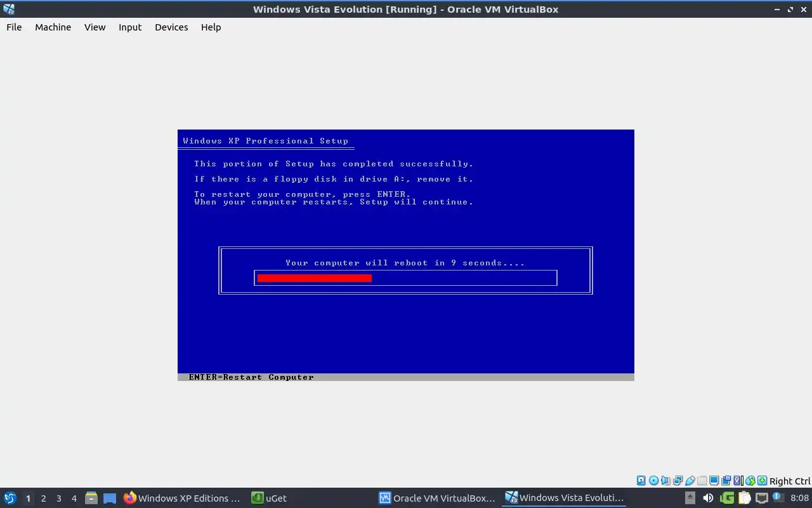The height and width of the screenshot is (508, 812).
Task: Click the mouse integration indicator icon
Action: (x=750, y=481)
